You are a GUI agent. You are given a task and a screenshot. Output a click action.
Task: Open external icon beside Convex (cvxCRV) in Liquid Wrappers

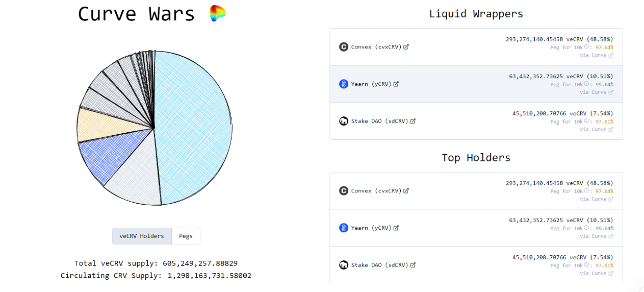point(406,47)
